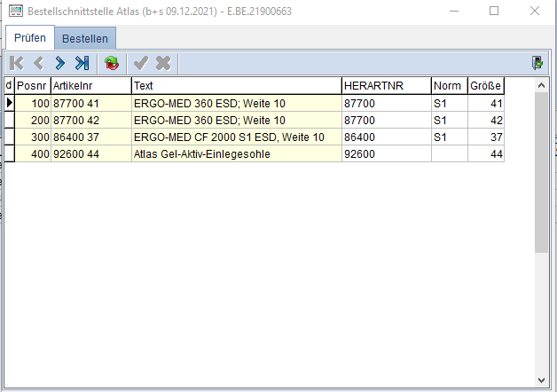Open the application icon in title bar
Image resolution: width=557 pixels, height=392 pixels.
(16, 12)
